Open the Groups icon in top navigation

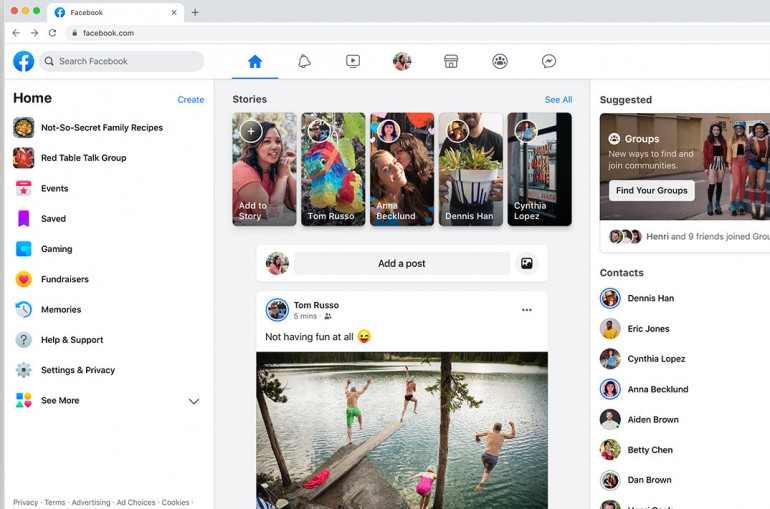pos(500,61)
